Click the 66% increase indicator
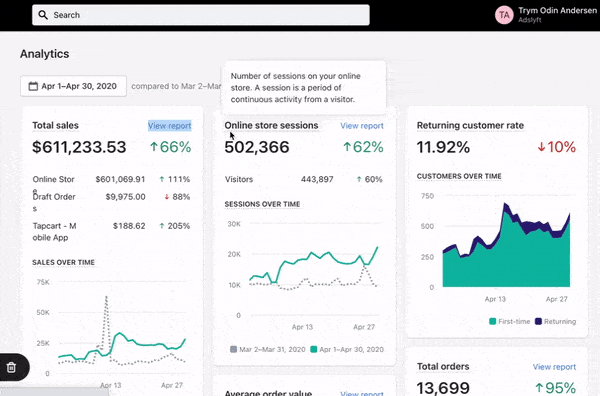The image size is (600, 396). pyautogui.click(x=170, y=147)
